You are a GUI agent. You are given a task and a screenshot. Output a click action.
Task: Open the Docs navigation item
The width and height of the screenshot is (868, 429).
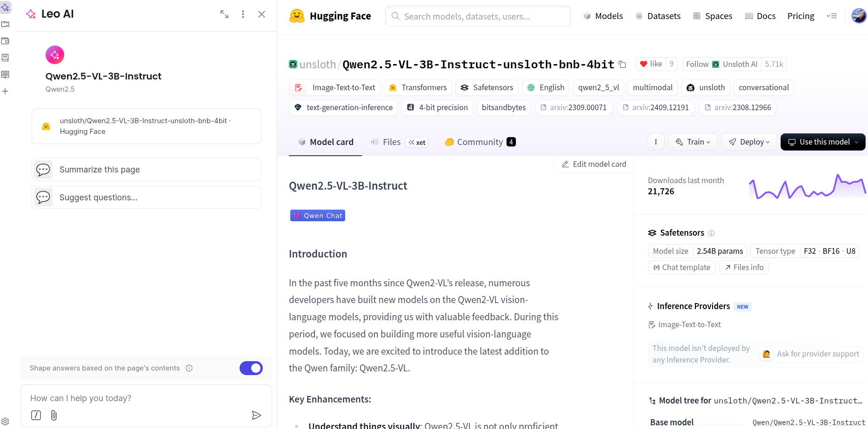[x=760, y=16]
